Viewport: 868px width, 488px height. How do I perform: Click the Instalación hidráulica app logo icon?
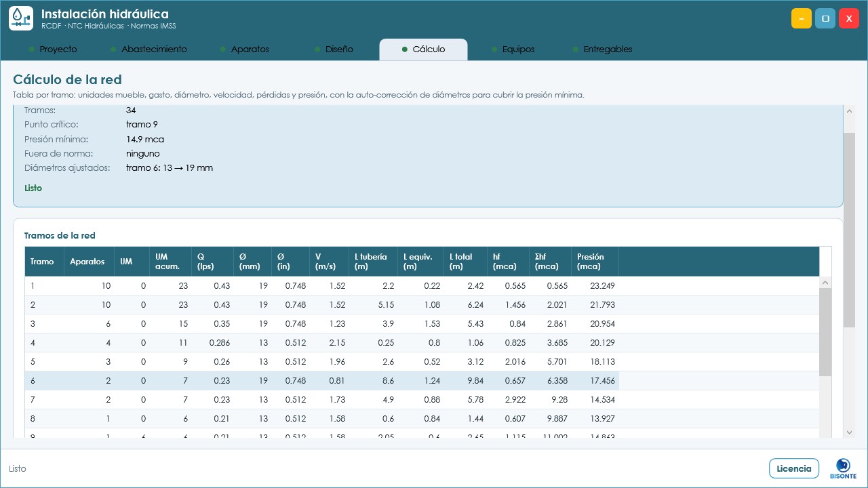coord(21,18)
